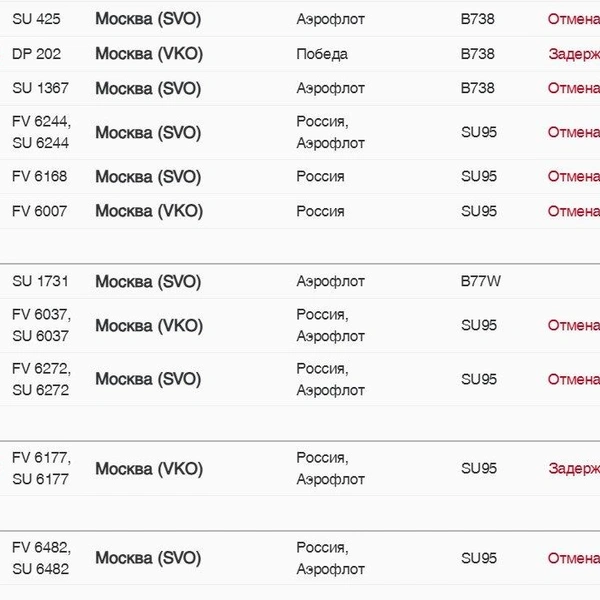
Task: Click B77W aircraft type
Action: pos(481,281)
